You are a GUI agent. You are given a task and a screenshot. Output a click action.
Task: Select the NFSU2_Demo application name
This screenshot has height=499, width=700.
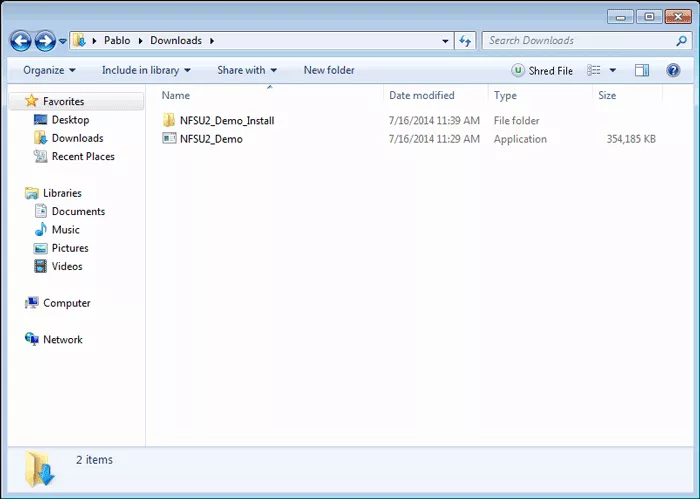[x=211, y=139]
